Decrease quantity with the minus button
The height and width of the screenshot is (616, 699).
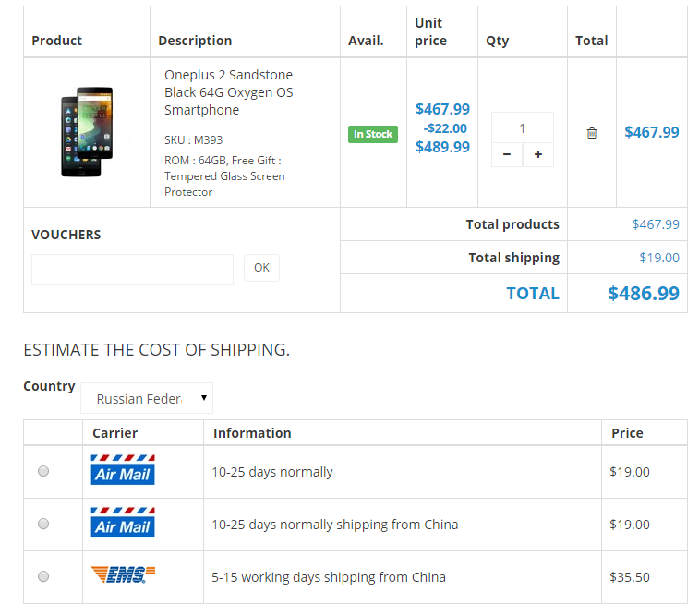tap(506, 155)
